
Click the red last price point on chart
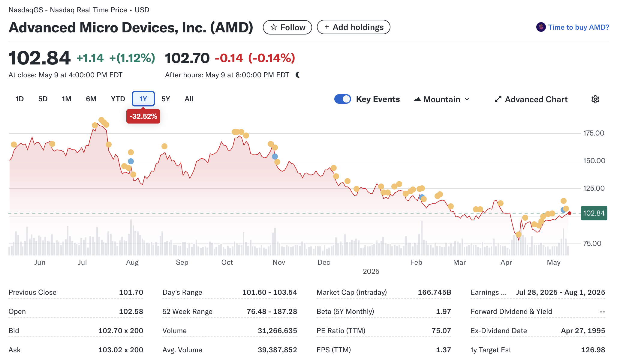tap(569, 213)
